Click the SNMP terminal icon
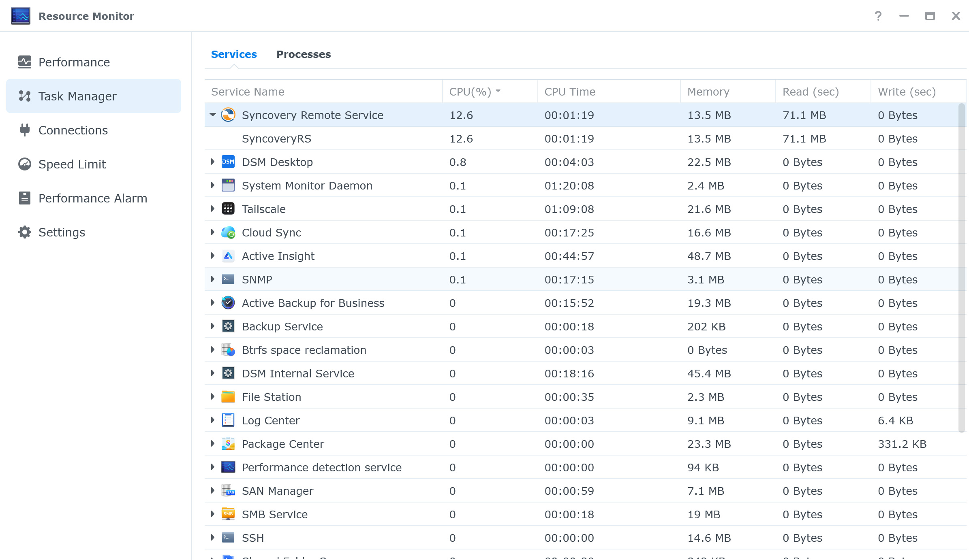 [x=228, y=279]
